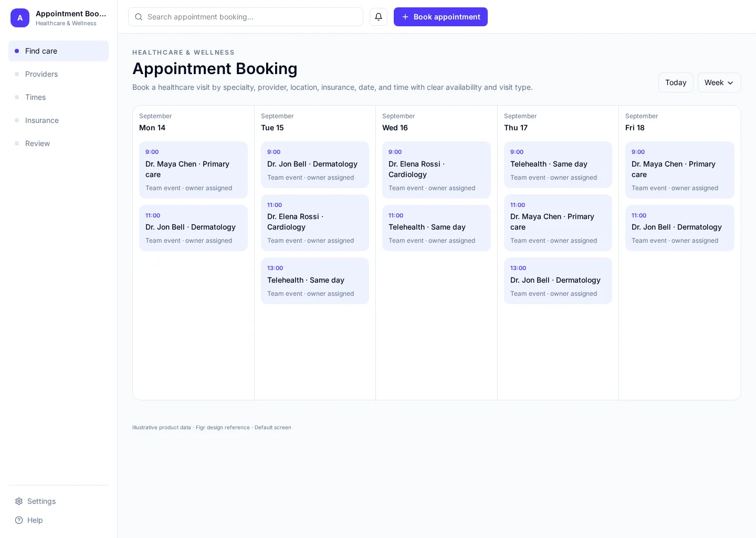Open Mon 14 9:00 Dr. Maya Chen event

[193, 170]
